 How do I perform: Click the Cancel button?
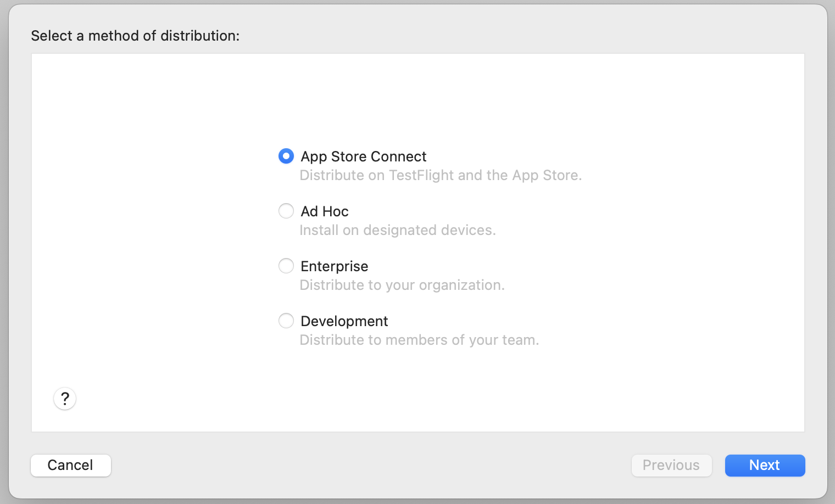point(71,466)
